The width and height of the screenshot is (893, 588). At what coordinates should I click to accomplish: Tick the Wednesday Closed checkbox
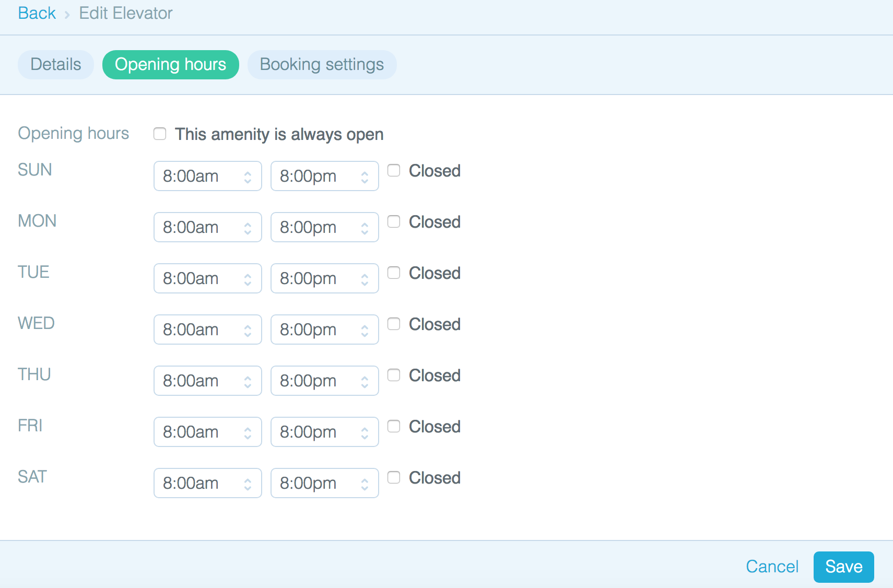394,324
